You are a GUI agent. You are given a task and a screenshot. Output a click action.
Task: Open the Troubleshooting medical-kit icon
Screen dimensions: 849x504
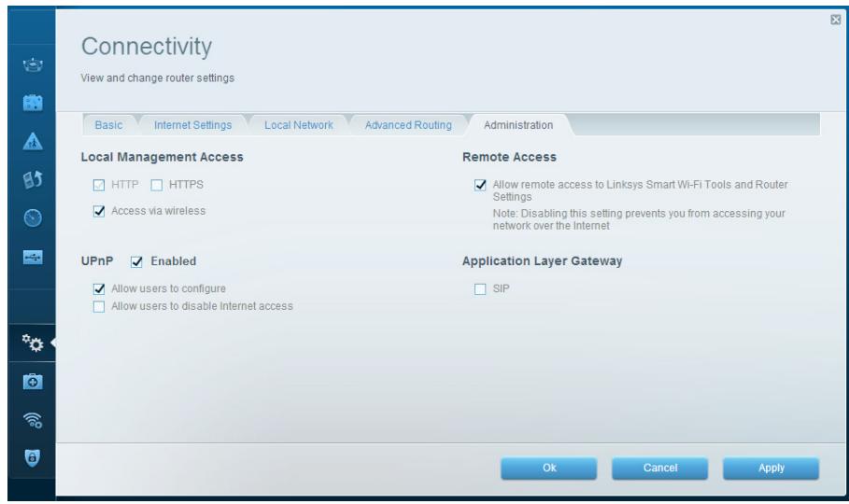33,382
